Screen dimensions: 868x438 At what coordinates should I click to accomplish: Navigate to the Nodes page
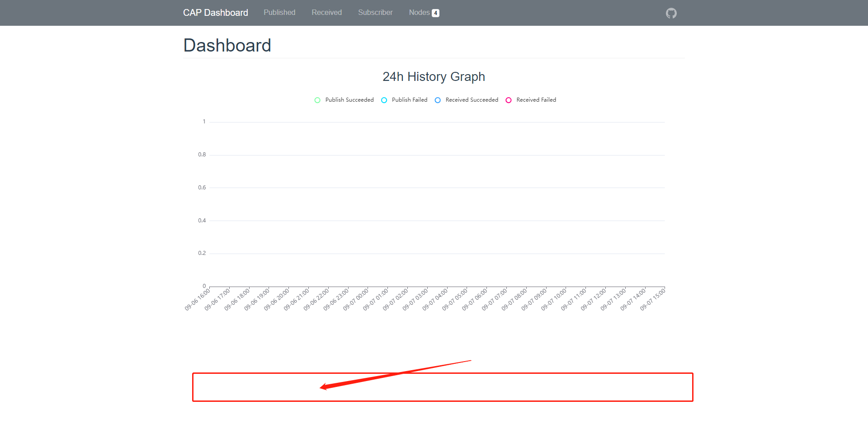(419, 13)
